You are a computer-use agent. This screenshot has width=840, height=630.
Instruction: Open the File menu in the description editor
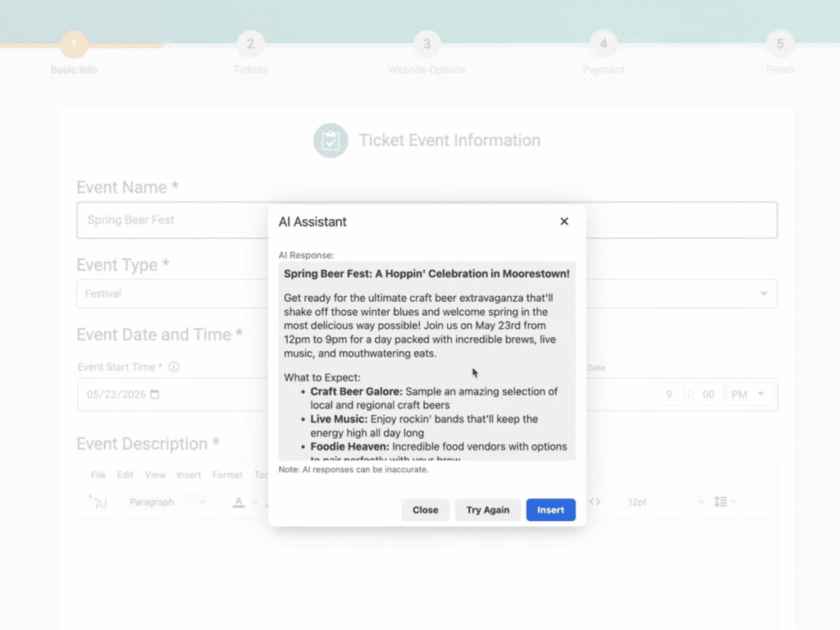(x=98, y=474)
